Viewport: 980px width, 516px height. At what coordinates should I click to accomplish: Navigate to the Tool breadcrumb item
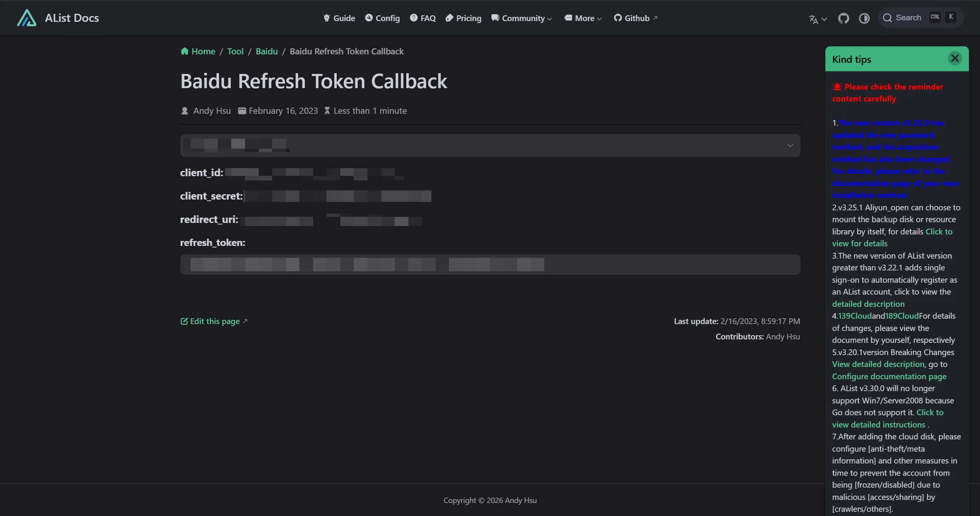pos(235,51)
